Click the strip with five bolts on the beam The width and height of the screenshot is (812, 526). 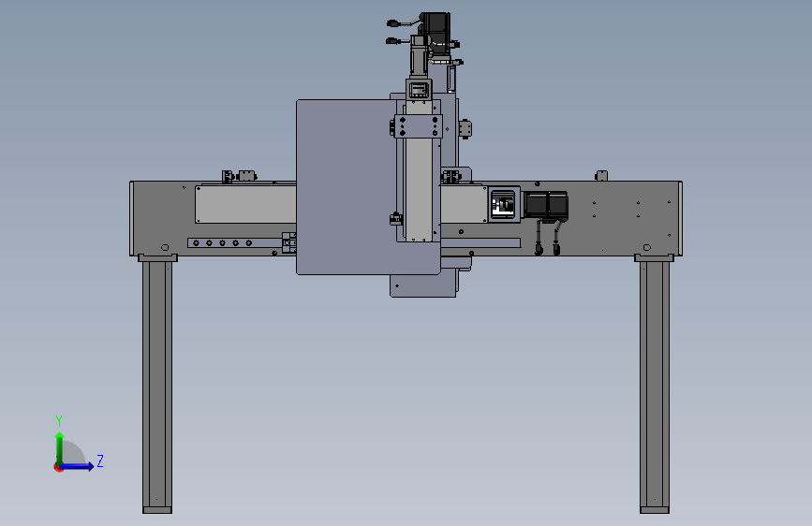tap(234, 242)
